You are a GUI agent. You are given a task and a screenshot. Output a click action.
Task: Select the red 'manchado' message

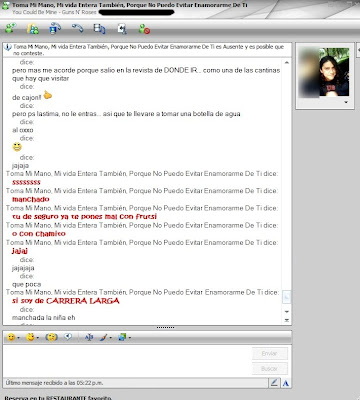[31, 199]
